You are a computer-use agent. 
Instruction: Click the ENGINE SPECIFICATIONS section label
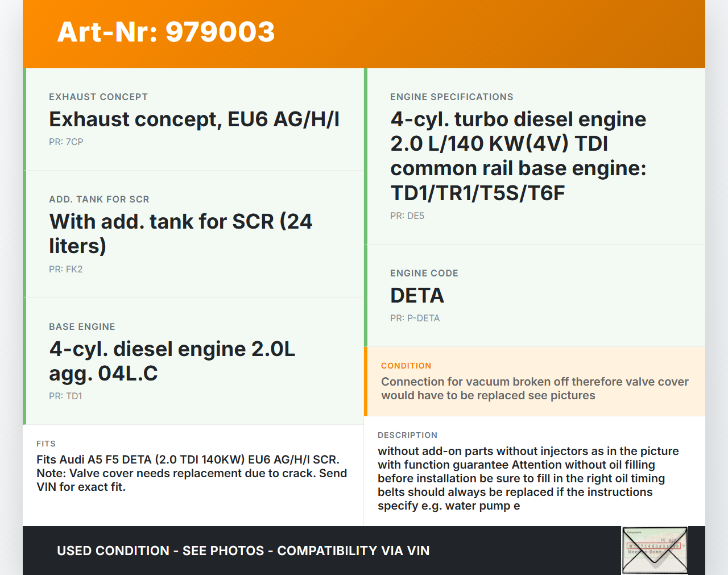pos(452,97)
